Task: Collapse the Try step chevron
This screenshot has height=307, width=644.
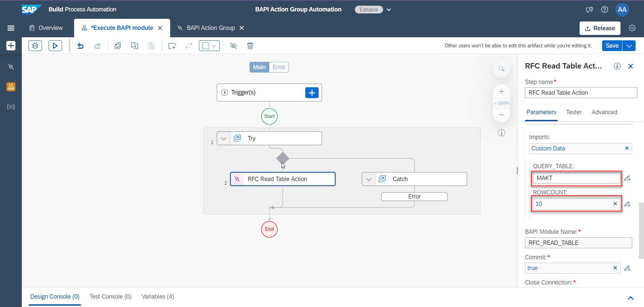Action: 224,138
